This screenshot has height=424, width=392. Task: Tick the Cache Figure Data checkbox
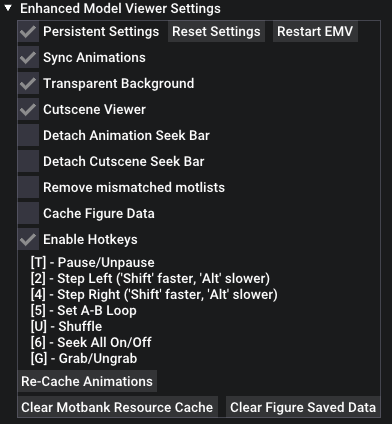[x=28, y=214]
